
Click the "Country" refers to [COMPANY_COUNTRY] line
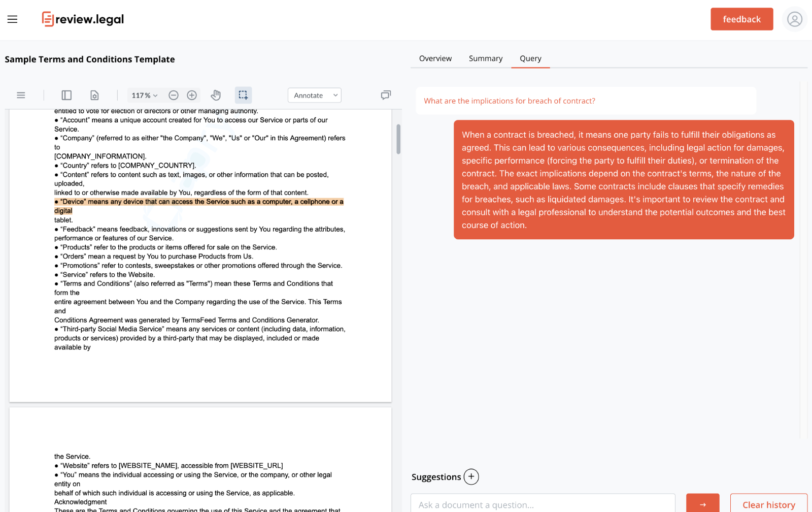tap(125, 166)
